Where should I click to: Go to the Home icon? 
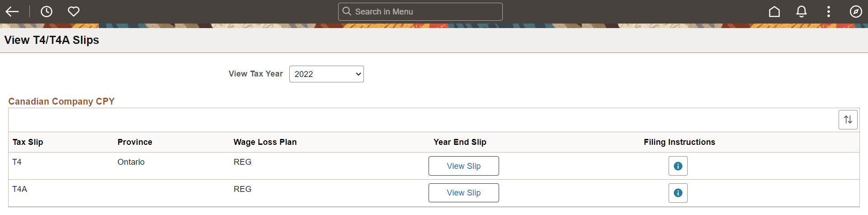pyautogui.click(x=774, y=11)
